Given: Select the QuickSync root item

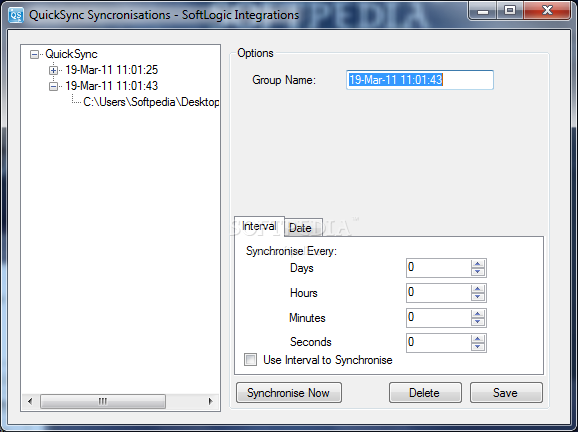Looking at the screenshot, I should (x=71, y=54).
